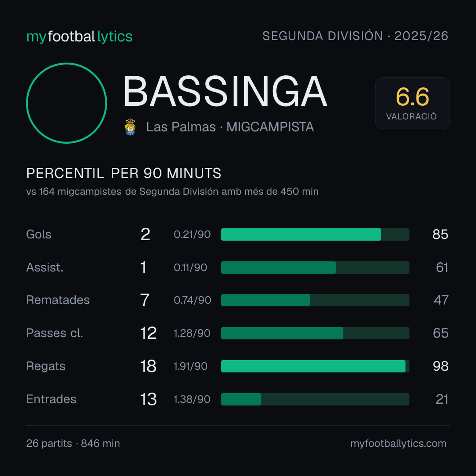This screenshot has width=476, height=476.
Task: Click the 98 percentile value for Regats
Action: [x=440, y=366]
